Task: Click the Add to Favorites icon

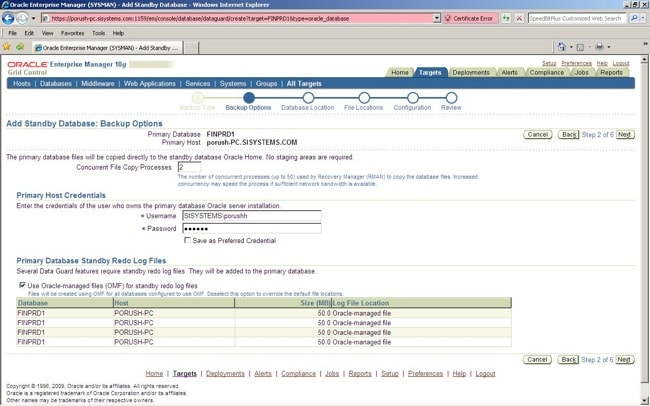Action: tap(20, 47)
